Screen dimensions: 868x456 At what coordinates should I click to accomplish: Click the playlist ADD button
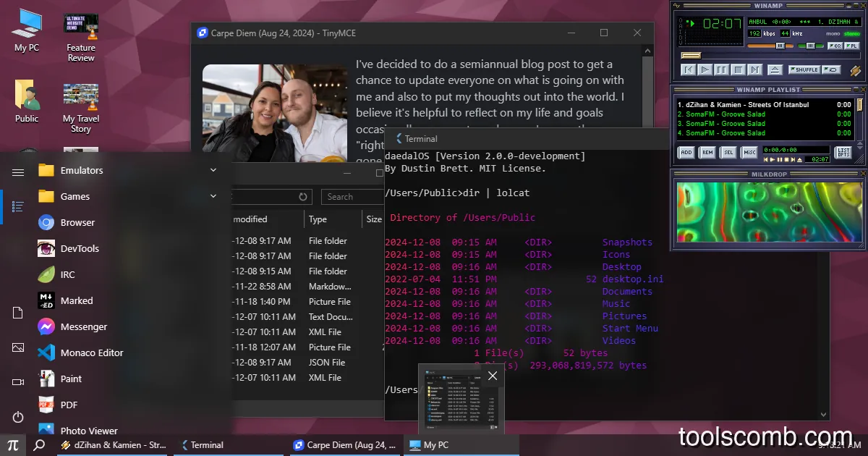[686, 152]
